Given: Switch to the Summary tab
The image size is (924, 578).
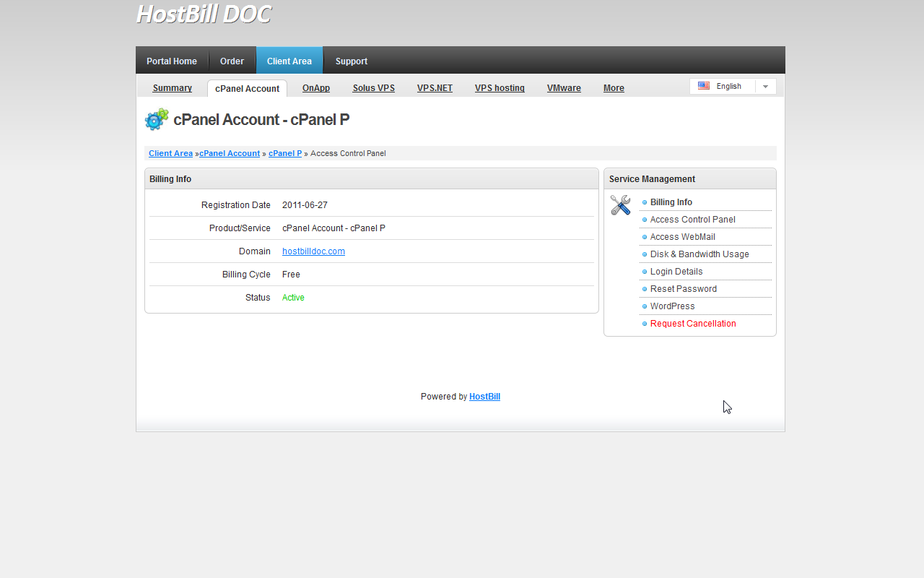Looking at the screenshot, I should 173,88.
